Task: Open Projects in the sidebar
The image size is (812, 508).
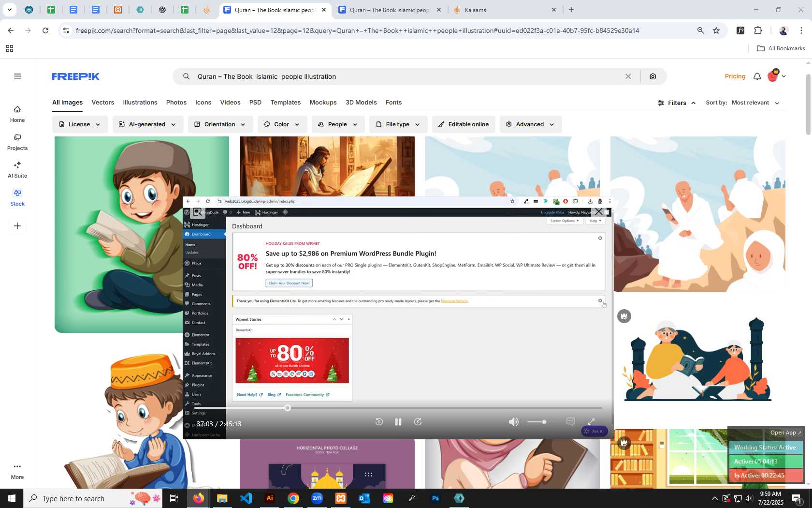Action: [17, 142]
